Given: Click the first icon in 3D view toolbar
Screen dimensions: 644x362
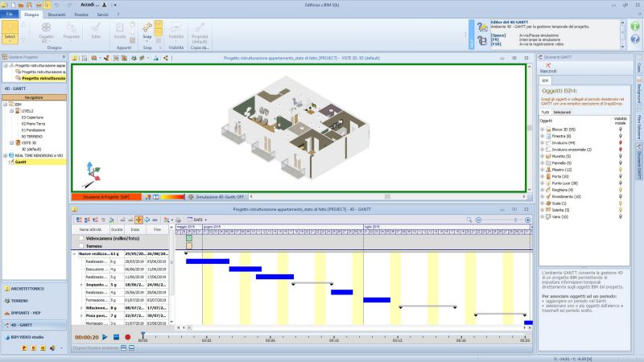Looking at the screenshot, I should coord(75,58).
